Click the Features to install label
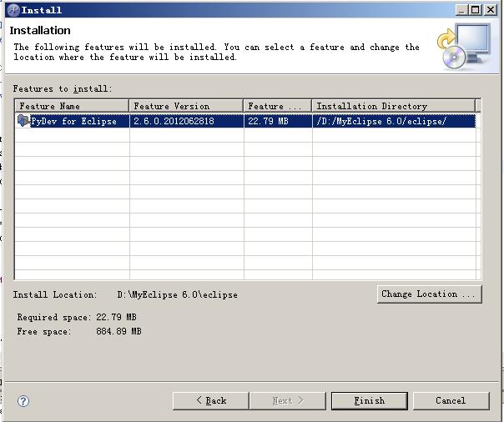The width and height of the screenshot is (504, 422). (x=63, y=88)
